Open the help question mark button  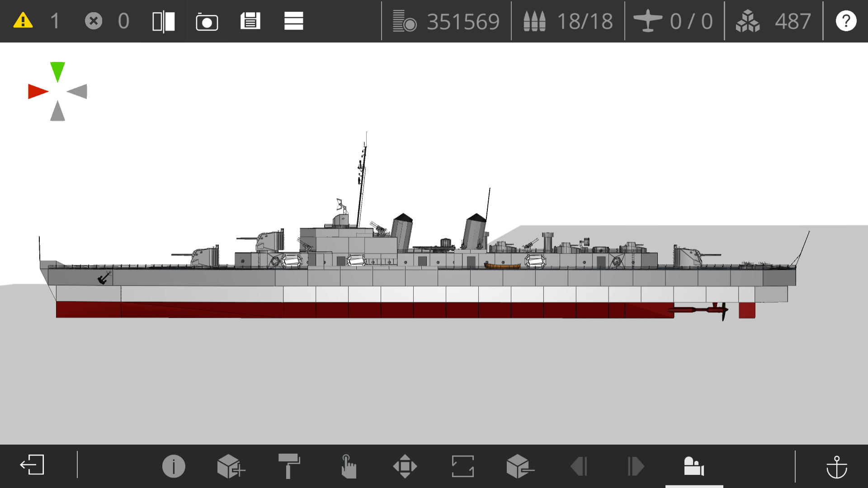coord(846,21)
